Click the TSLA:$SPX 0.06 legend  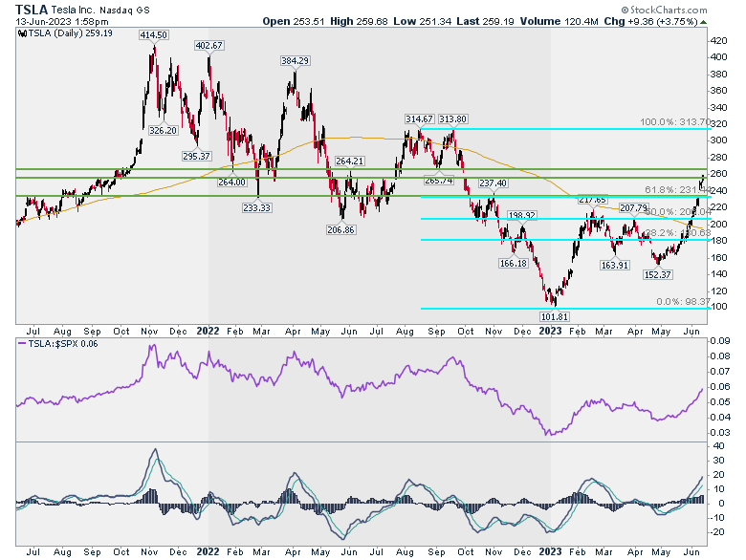click(58, 344)
